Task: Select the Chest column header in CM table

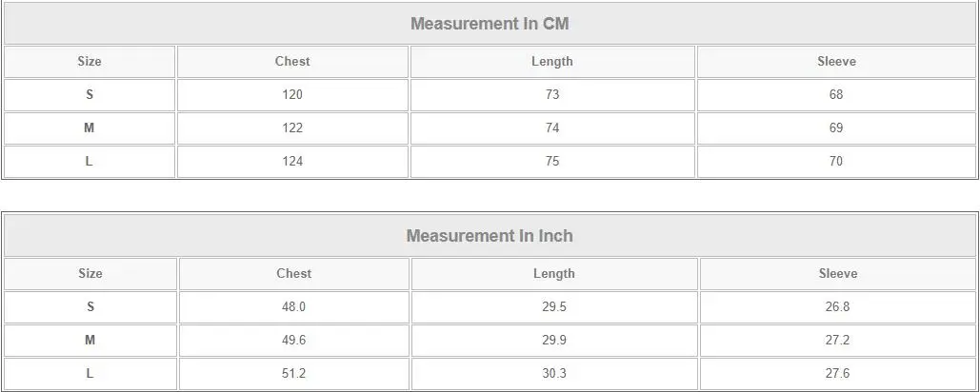Action: (x=292, y=61)
